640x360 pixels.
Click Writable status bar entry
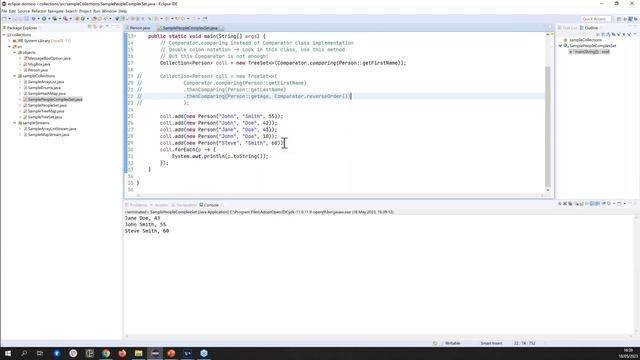(452, 343)
